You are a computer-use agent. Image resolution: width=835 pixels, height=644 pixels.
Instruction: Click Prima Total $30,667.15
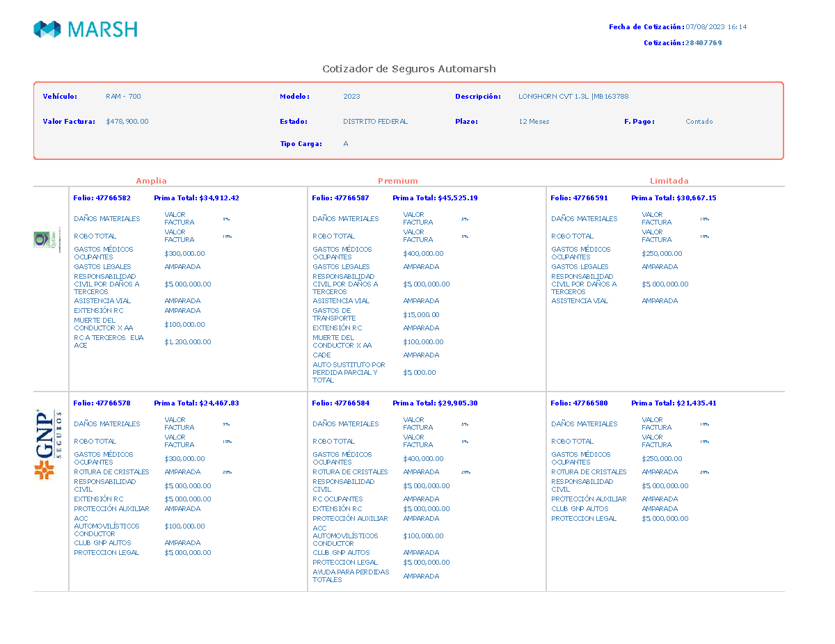[x=674, y=198]
